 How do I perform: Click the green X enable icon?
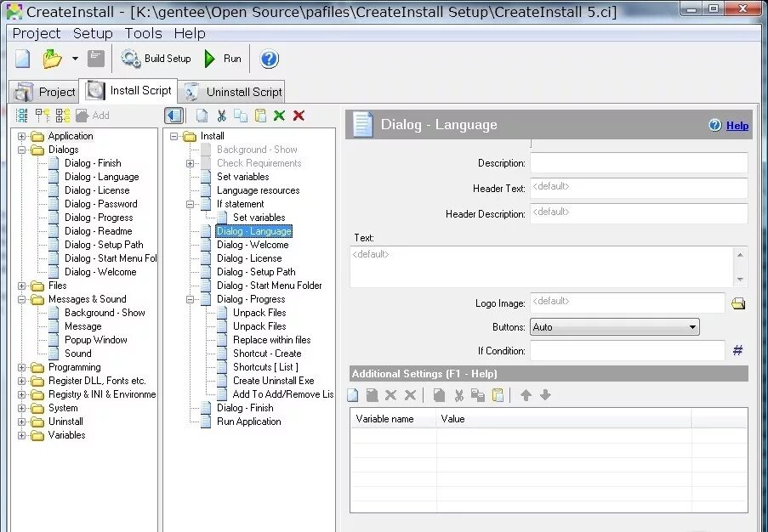pyautogui.click(x=279, y=116)
